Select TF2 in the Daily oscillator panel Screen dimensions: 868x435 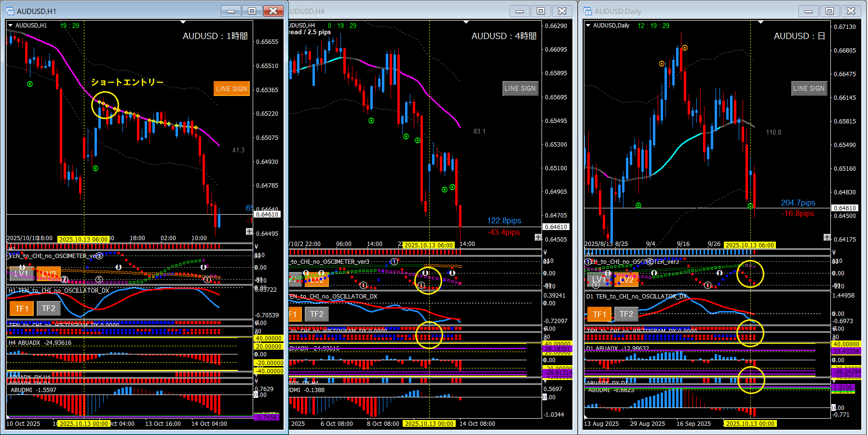pyautogui.click(x=626, y=314)
